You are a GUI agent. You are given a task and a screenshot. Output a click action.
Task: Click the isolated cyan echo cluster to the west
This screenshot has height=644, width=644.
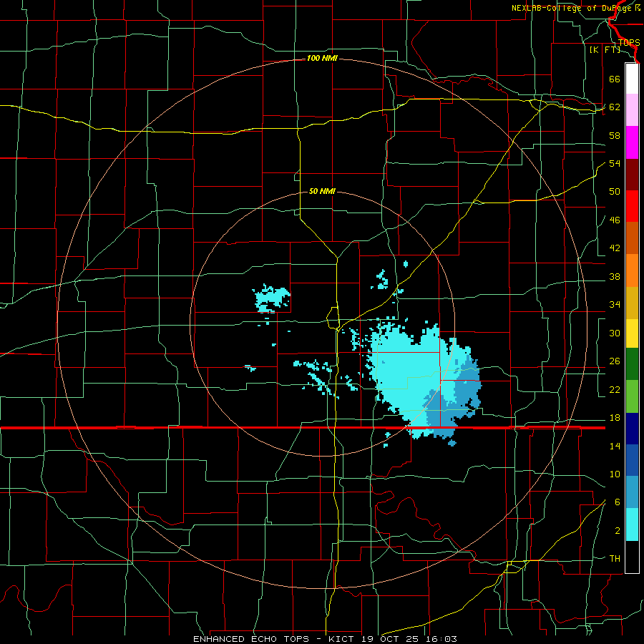pyautogui.click(x=272, y=298)
